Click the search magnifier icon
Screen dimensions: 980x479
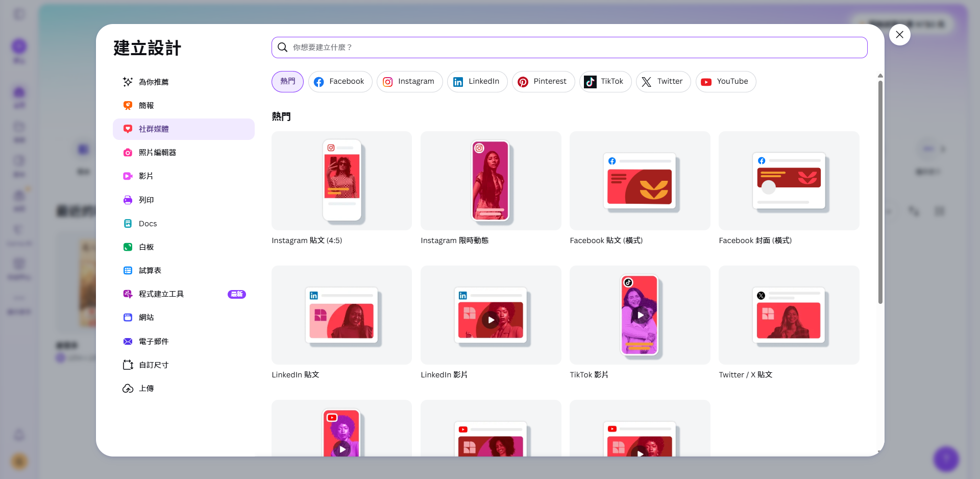282,47
